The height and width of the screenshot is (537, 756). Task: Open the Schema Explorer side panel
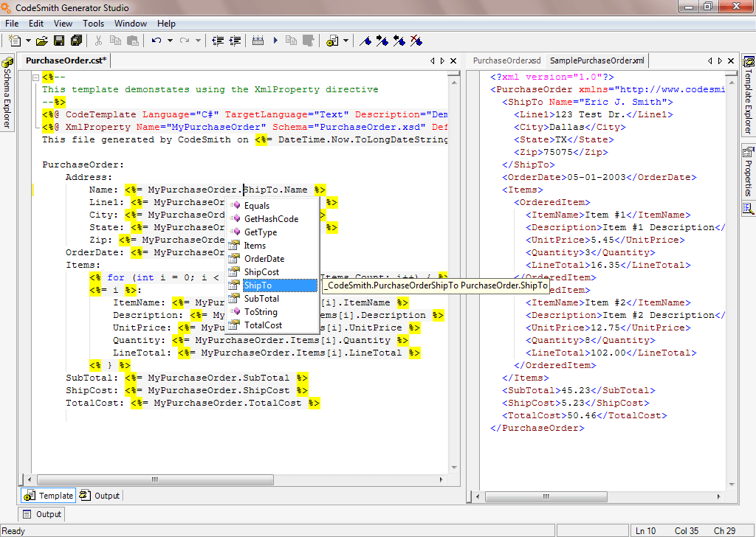pyautogui.click(x=7, y=92)
